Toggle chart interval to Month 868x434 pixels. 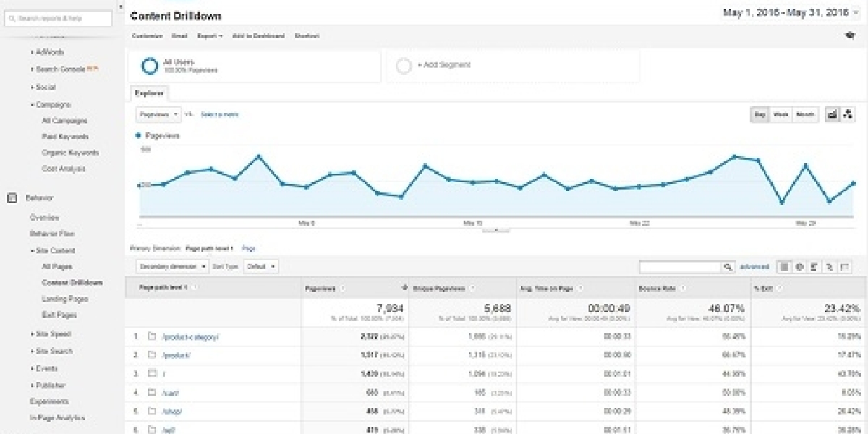(805, 114)
